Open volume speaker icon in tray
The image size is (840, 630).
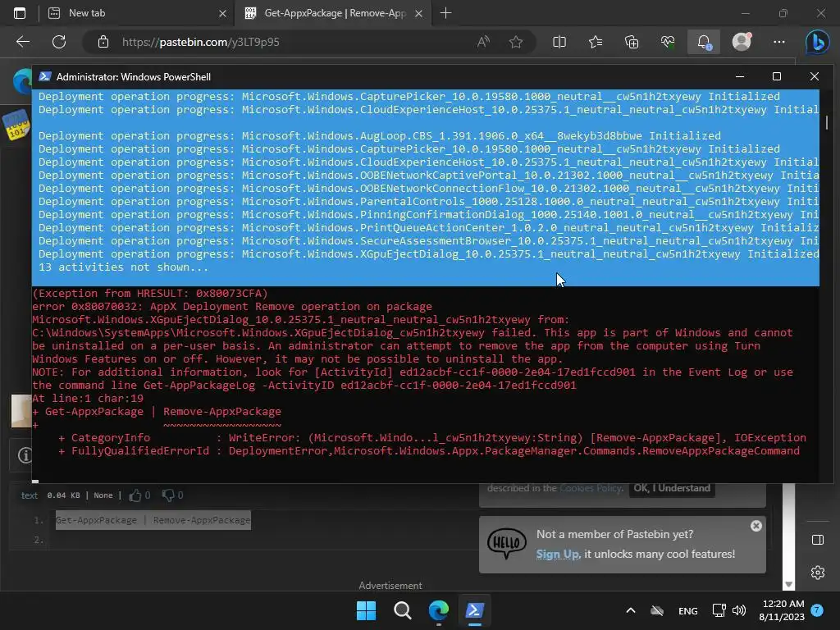[739, 610]
